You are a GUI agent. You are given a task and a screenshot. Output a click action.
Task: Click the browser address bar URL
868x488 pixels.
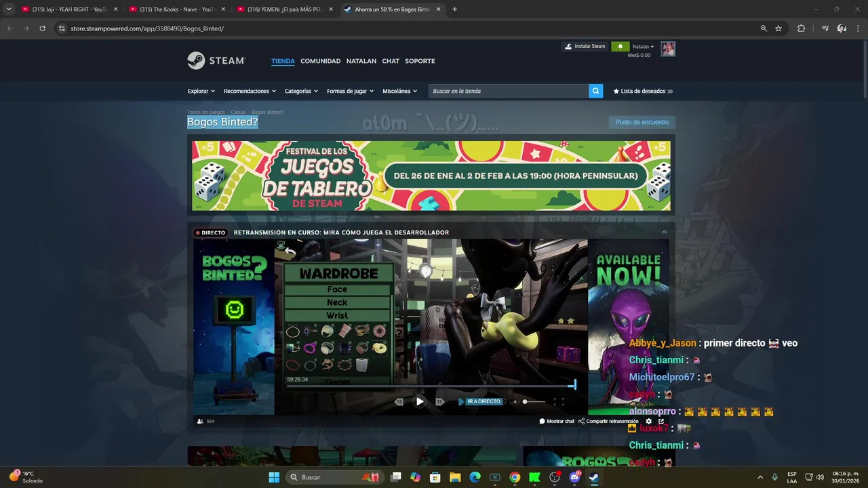(x=147, y=28)
